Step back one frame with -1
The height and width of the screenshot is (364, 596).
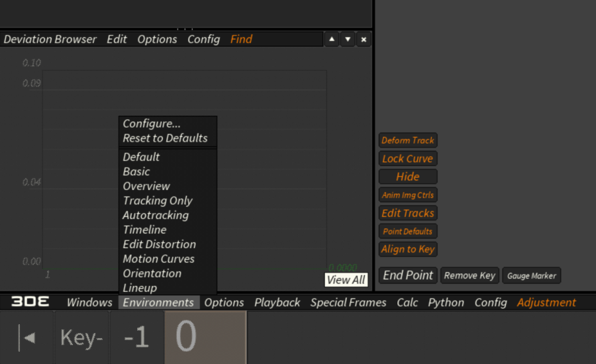136,338
